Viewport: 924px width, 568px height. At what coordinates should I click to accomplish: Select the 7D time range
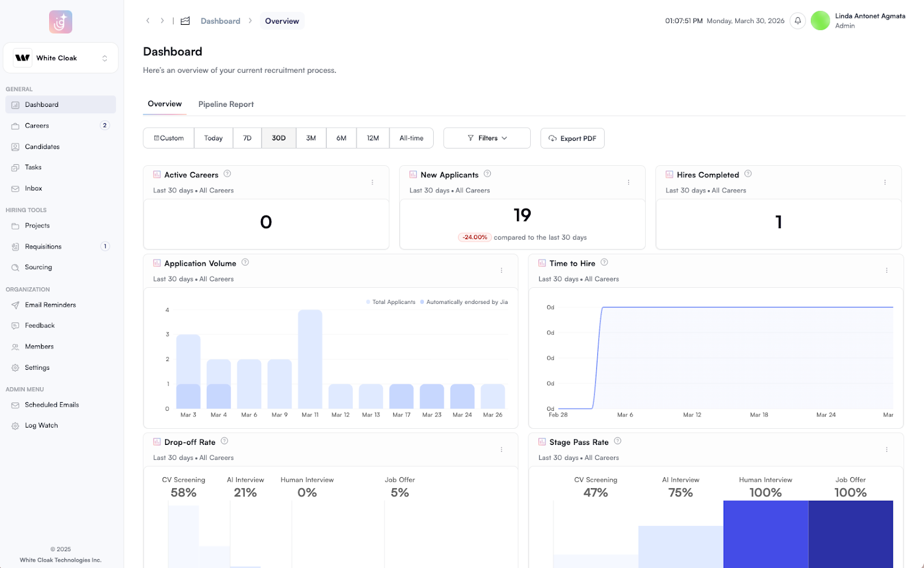247,138
